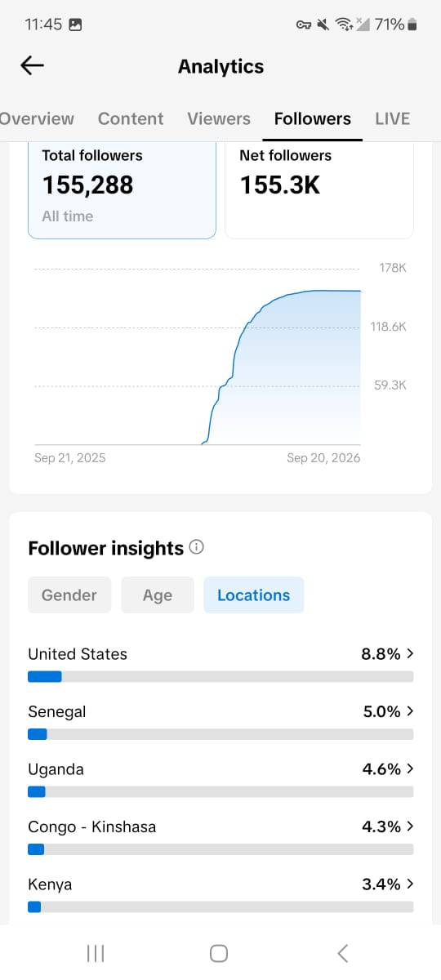Select the Gender filter chip
The height and width of the screenshot is (980, 441).
coord(69,595)
